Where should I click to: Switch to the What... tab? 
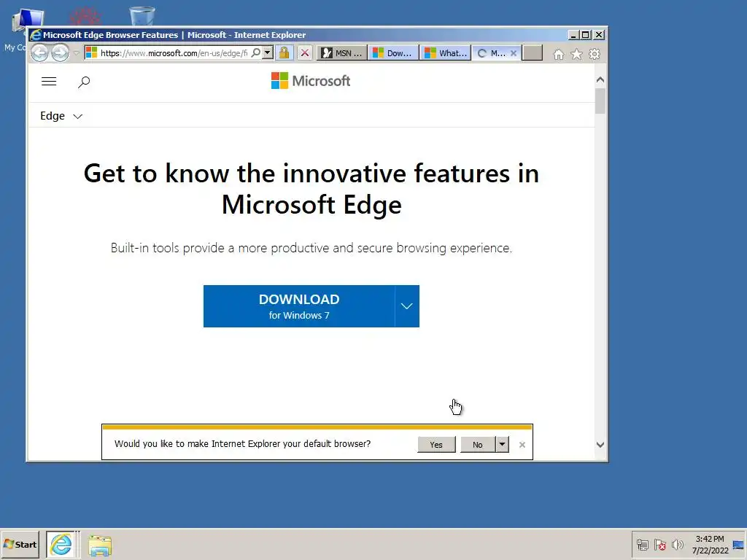coord(446,52)
